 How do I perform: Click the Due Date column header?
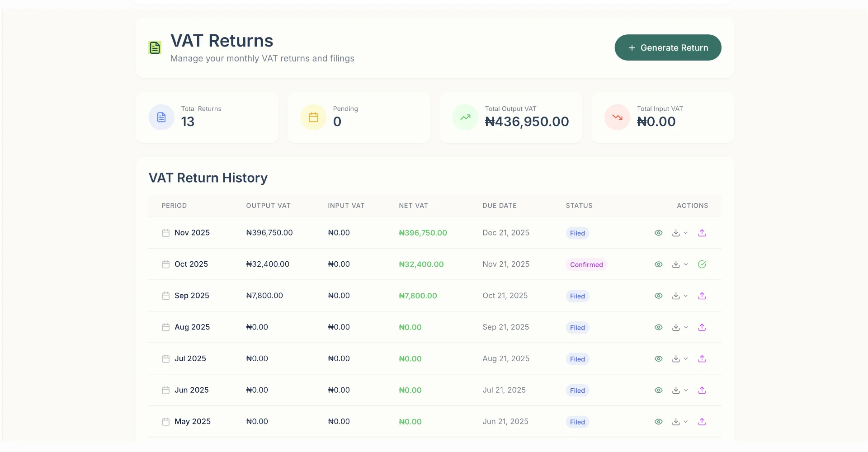tap(499, 206)
